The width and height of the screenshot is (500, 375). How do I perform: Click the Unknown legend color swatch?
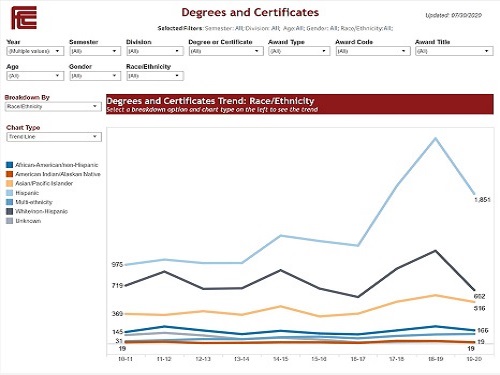[x=9, y=221]
